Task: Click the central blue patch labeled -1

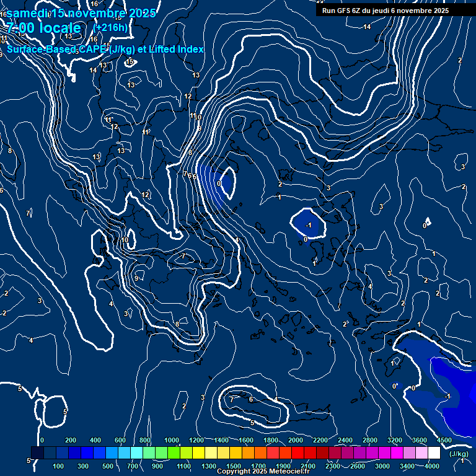Action: [x=309, y=224]
